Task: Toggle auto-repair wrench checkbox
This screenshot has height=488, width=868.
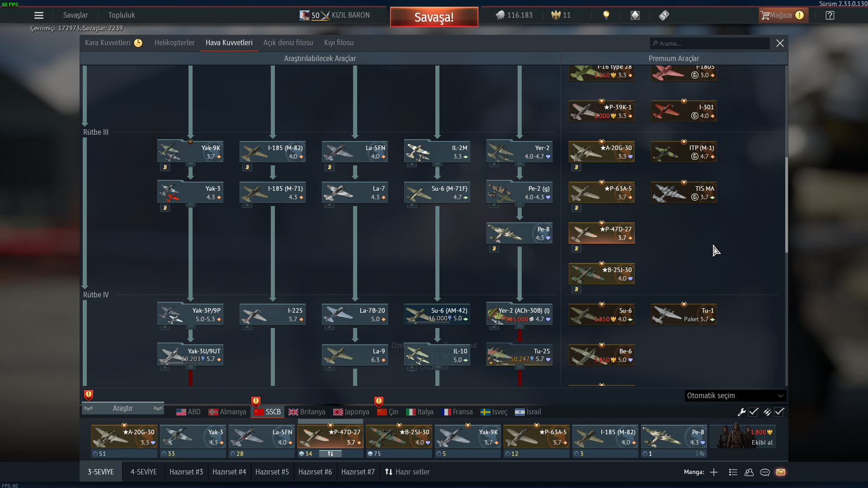Action: pyautogui.click(x=753, y=412)
